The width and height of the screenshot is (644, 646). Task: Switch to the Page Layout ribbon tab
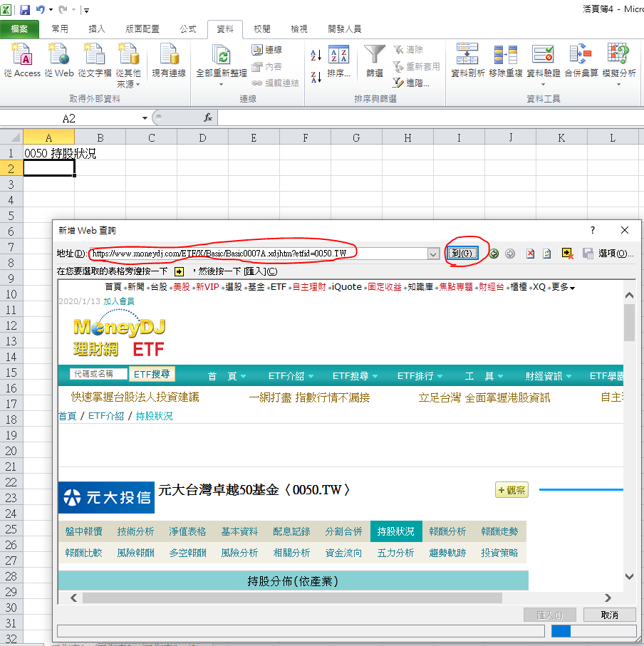pos(142,28)
